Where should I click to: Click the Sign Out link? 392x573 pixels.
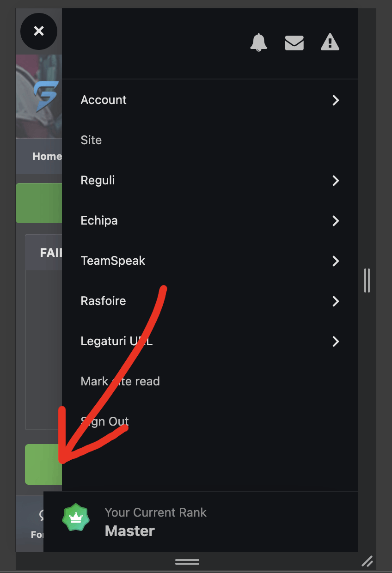(104, 421)
